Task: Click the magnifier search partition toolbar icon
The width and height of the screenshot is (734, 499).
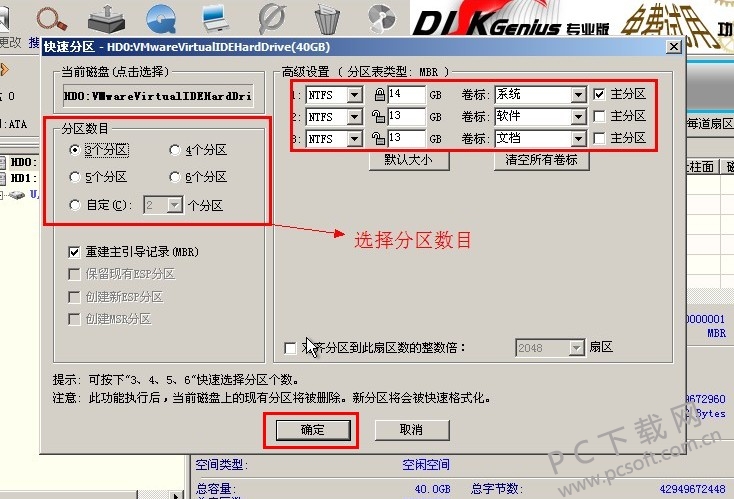Action: coord(52,21)
